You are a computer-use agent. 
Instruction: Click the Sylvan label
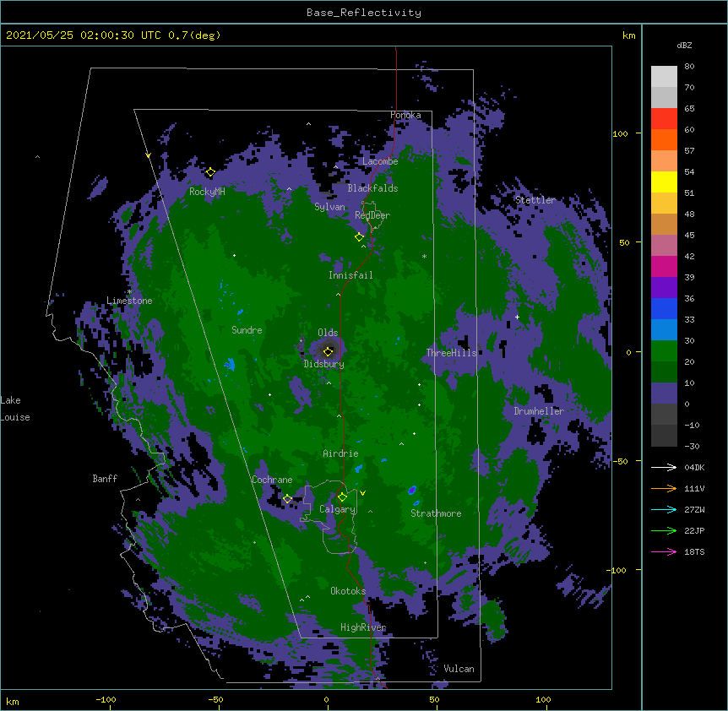coord(329,207)
